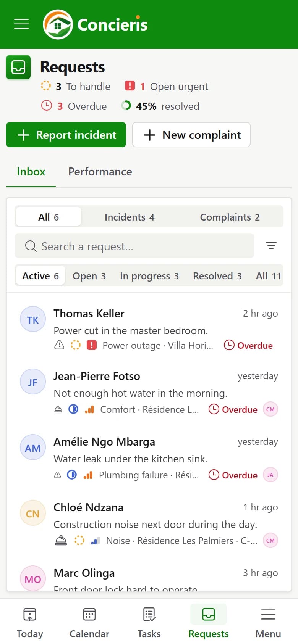The image size is (298, 644).
Task: Switch to the Performance tab
Action: (100, 172)
